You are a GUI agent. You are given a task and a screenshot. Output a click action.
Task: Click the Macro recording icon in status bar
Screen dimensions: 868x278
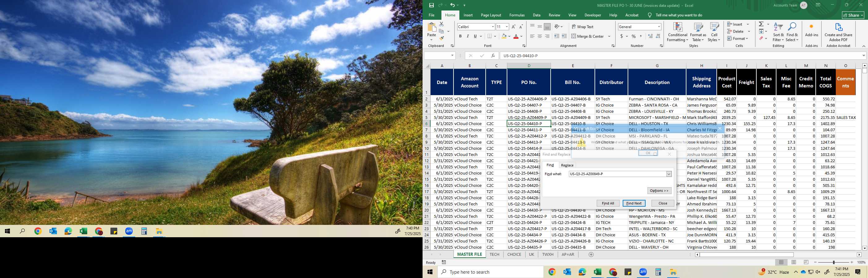pos(444,262)
